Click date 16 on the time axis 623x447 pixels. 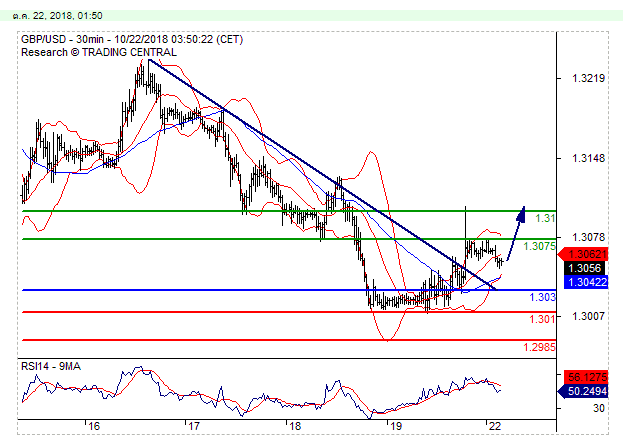tap(93, 425)
